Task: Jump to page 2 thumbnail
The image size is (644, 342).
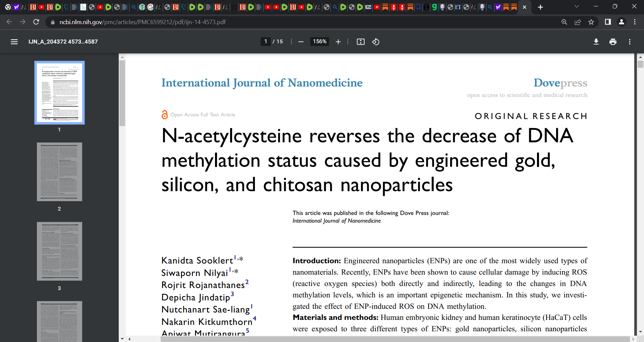Action: [59, 172]
